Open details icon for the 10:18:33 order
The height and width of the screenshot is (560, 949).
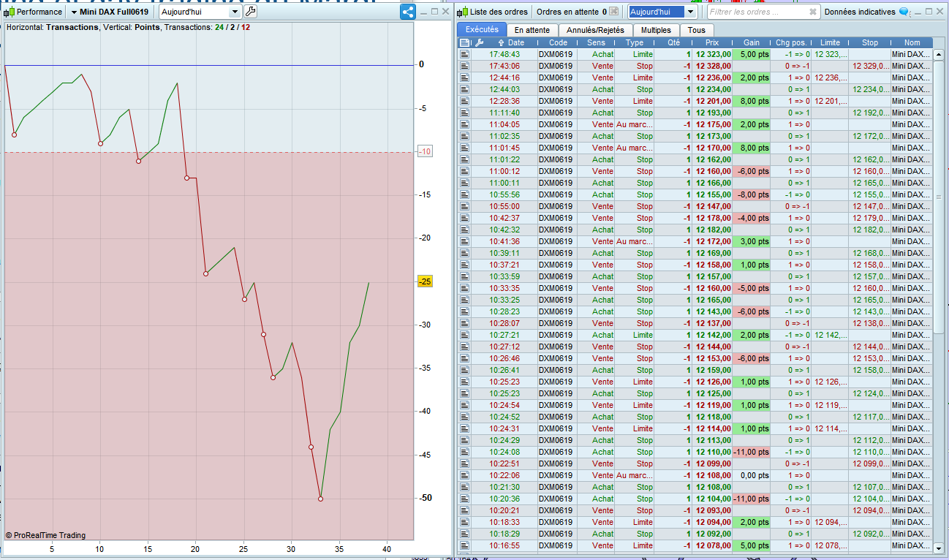[x=464, y=522]
